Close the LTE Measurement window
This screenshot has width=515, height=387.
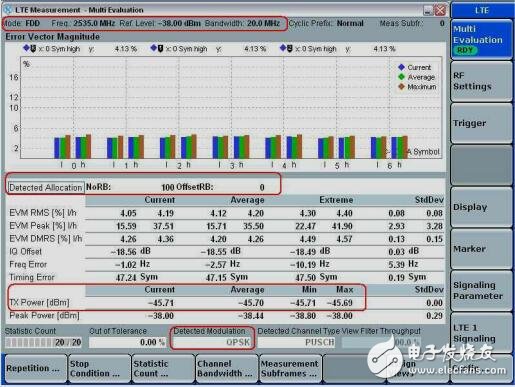pyautogui.click(x=440, y=10)
